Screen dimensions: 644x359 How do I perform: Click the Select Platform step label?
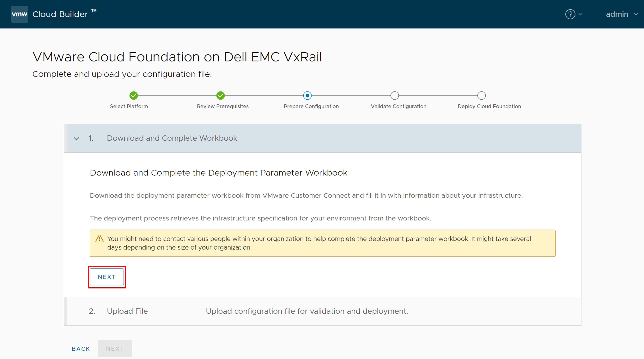pos(129,106)
